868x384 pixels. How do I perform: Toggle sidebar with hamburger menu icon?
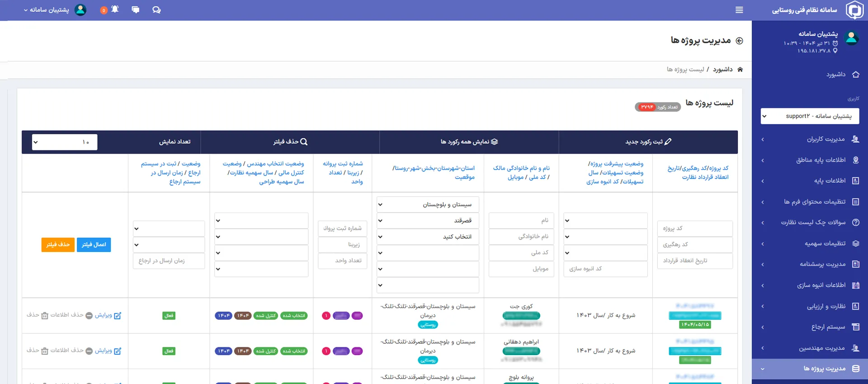coord(739,10)
